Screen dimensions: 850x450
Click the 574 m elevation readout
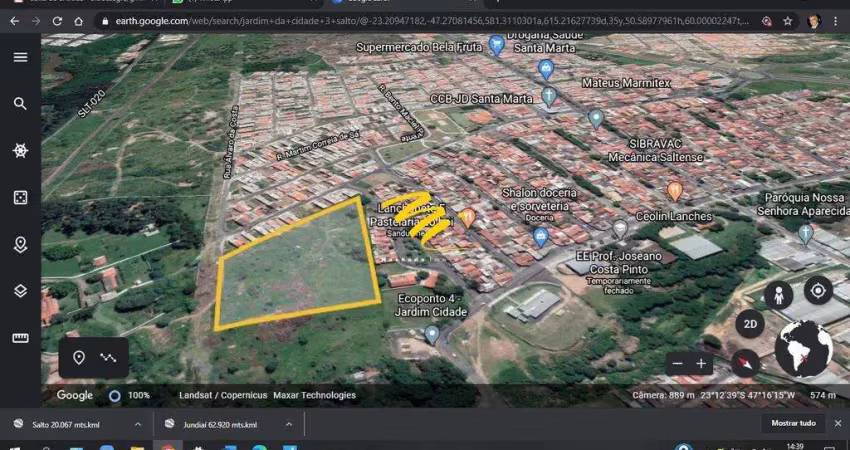pyautogui.click(x=823, y=395)
